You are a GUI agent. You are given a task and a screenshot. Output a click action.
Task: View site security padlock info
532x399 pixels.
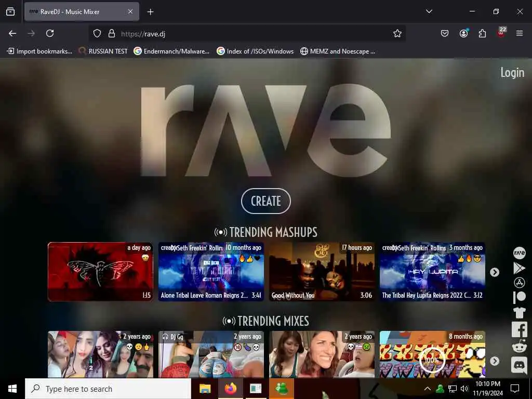coord(112,33)
